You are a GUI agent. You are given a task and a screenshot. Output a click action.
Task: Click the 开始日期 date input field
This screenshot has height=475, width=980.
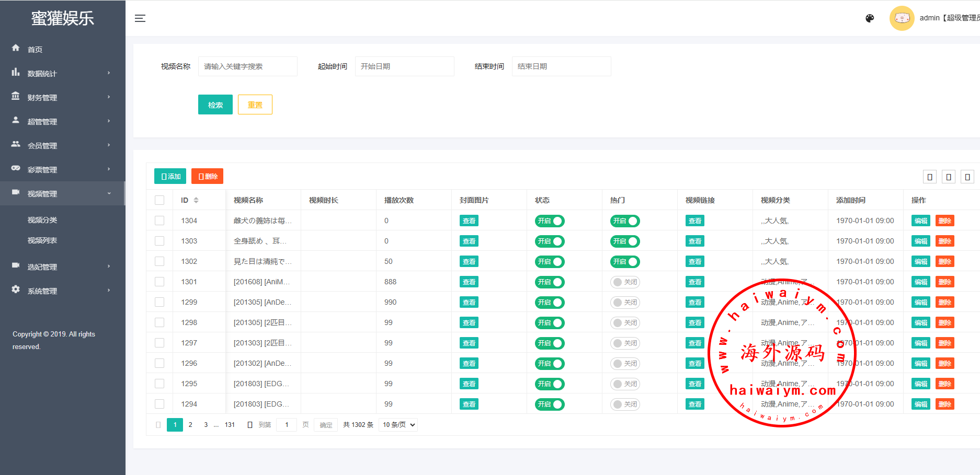(404, 66)
